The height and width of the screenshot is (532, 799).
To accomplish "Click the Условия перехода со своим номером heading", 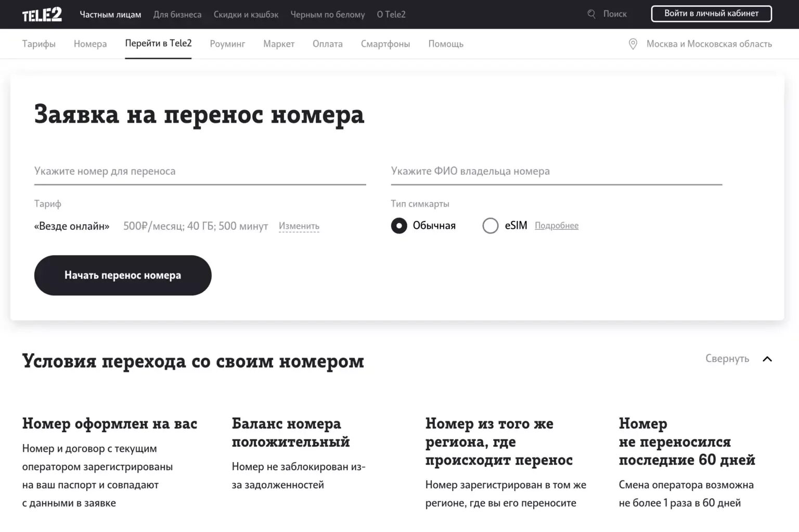I will (193, 361).
